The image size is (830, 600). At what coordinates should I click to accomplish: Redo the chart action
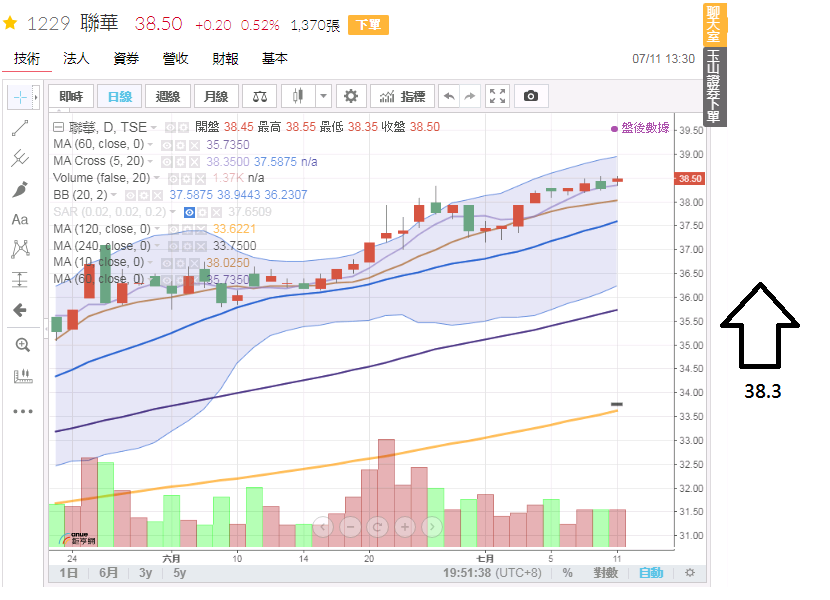pyautogui.click(x=470, y=96)
